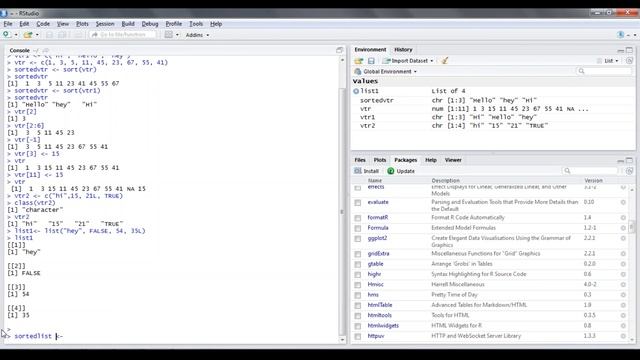Image resolution: width=640 pixels, height=360 pixels.
Task: Remove the evaluate package via its x icon
Action: (x=623, y=202)
